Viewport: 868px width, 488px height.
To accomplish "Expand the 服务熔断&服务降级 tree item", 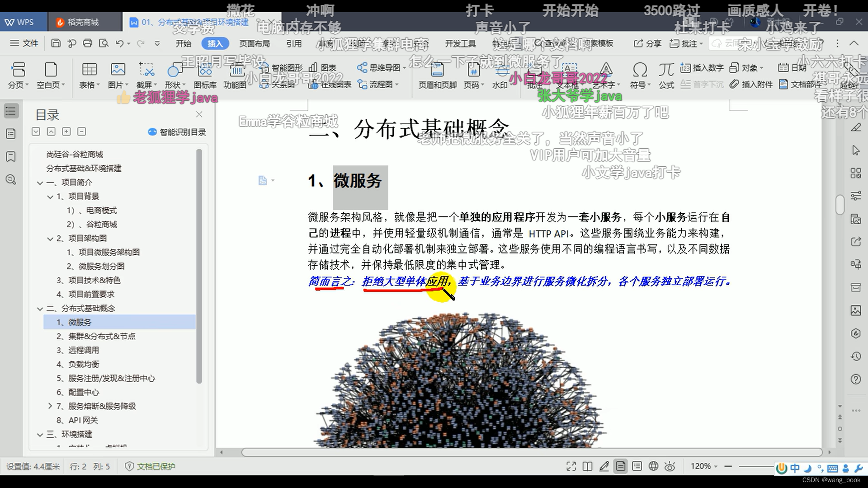I will click(50, 406).
